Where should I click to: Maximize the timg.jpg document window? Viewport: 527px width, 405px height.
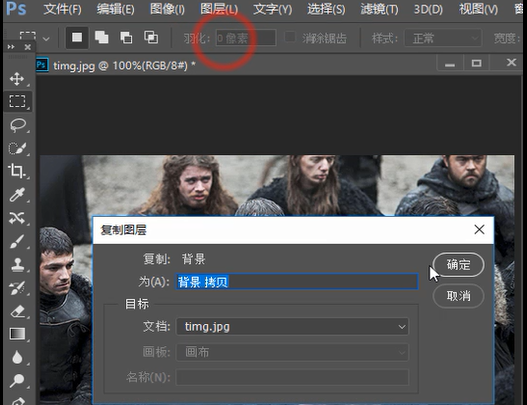coord(476,63)
